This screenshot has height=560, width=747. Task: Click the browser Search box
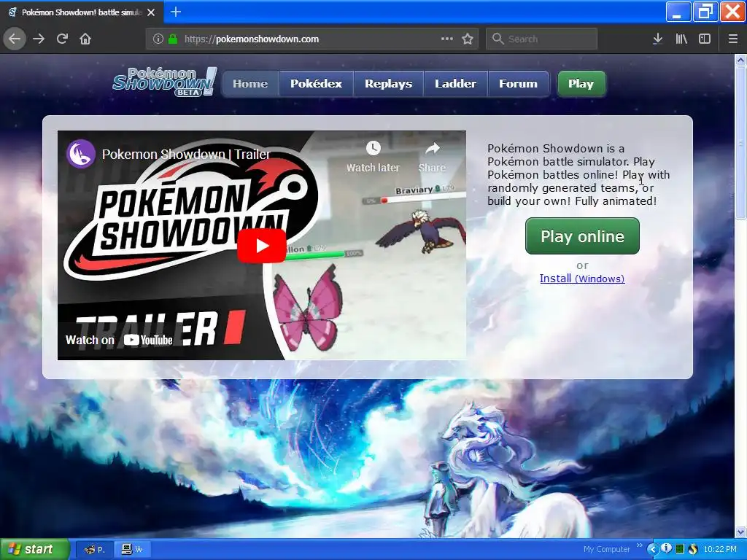[542, 39]
